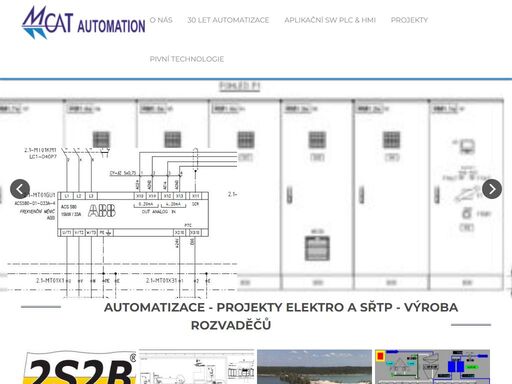The image size is (512, 384).
Task: Click the ABB logo in the diagram
Action: pyautogui.click(x=102, y=211)
